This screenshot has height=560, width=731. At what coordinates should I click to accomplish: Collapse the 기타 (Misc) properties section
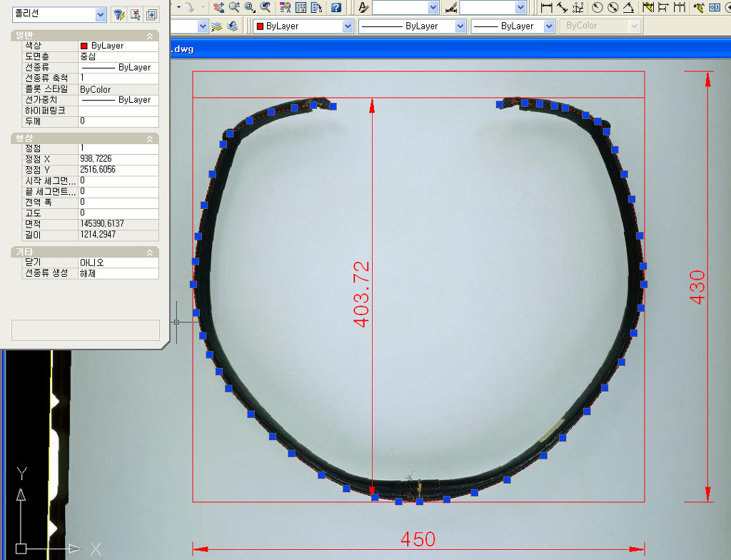pos(150,253)
